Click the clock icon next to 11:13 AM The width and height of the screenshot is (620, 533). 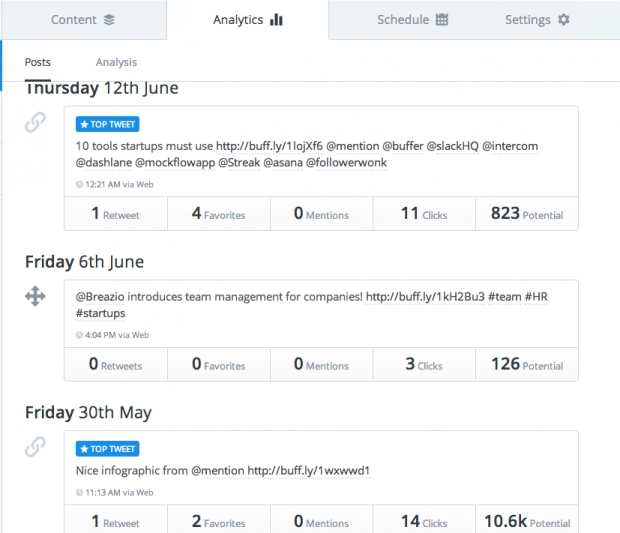click(x=79, y=492)
